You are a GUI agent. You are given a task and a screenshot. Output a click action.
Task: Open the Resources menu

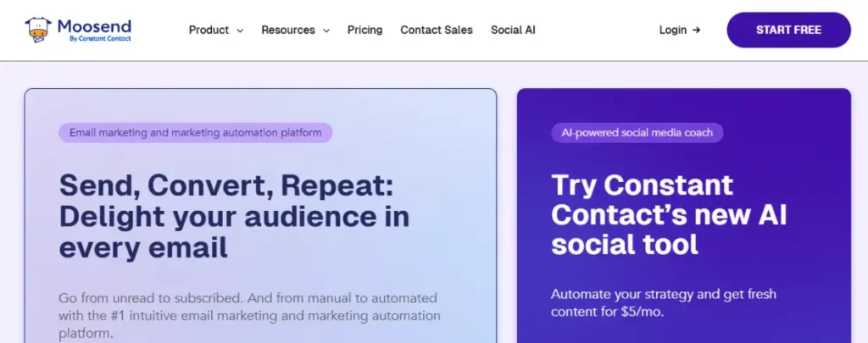click(x=296, y=30)
